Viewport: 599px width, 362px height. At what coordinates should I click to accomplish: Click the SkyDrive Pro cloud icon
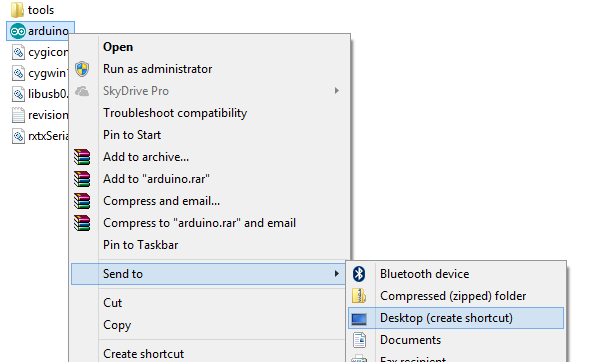(x=82, y=91)
